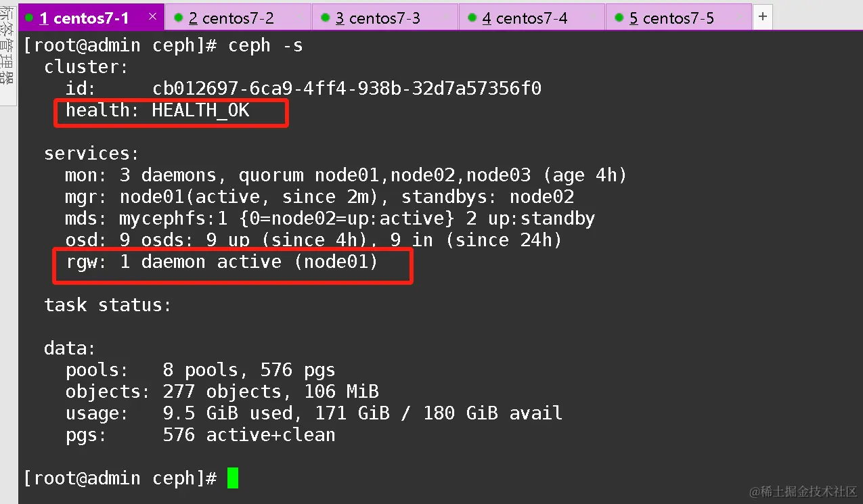Click the green connection dot on centos7-2 tab
This screenshot has height=504, width=863.
[x=179, y=18]
